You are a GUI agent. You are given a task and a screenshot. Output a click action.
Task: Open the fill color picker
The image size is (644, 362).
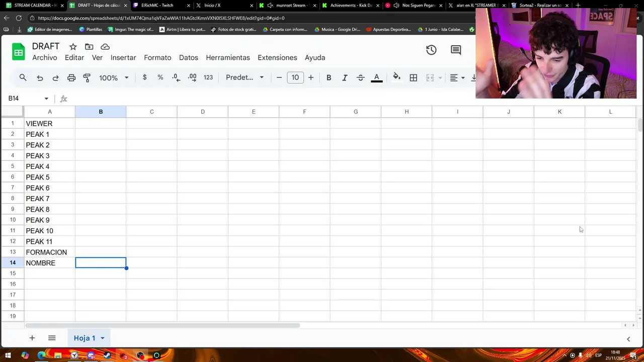click(x=396, y=77)
